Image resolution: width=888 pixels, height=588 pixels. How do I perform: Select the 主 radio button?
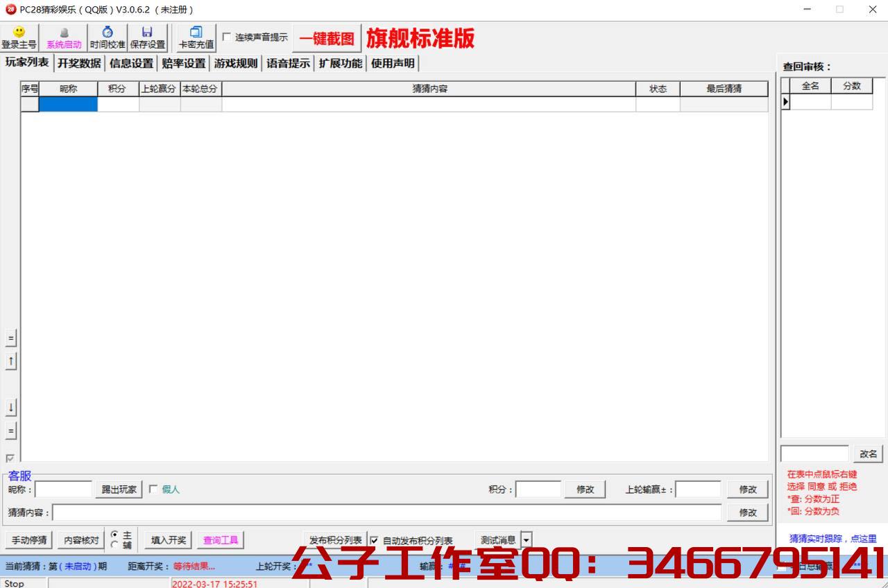tap(114, 535)
